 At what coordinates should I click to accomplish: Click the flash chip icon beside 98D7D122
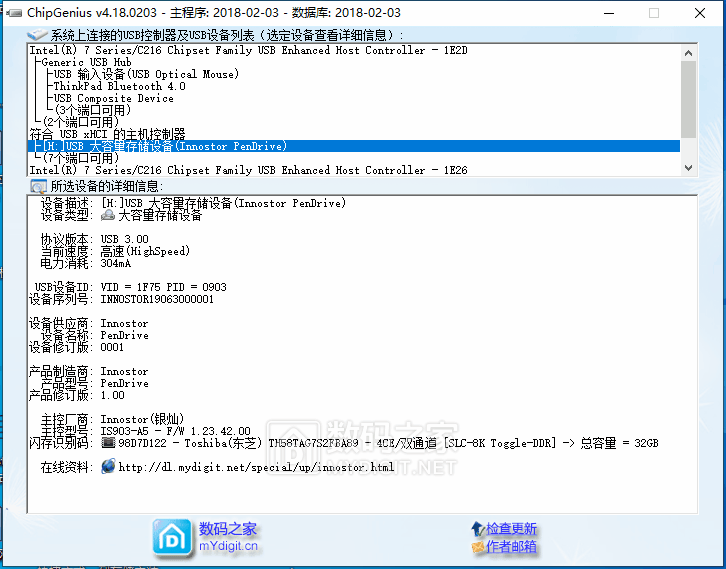108,443
